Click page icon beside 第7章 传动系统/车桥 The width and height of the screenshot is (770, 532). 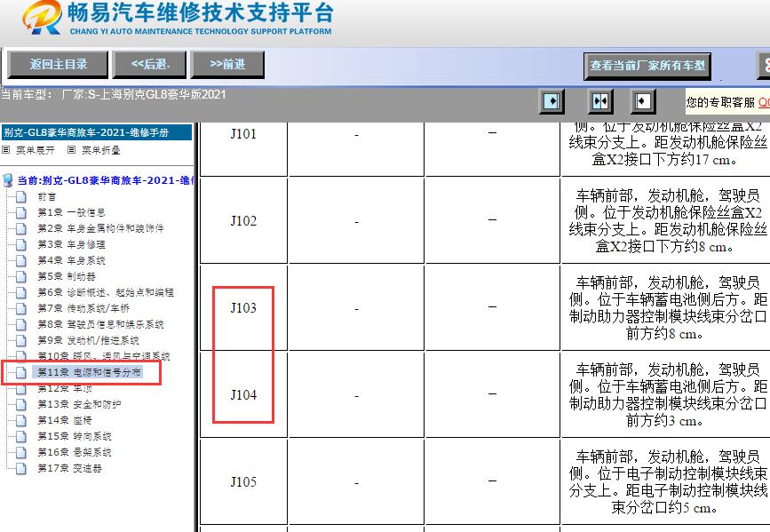(21, 308)
